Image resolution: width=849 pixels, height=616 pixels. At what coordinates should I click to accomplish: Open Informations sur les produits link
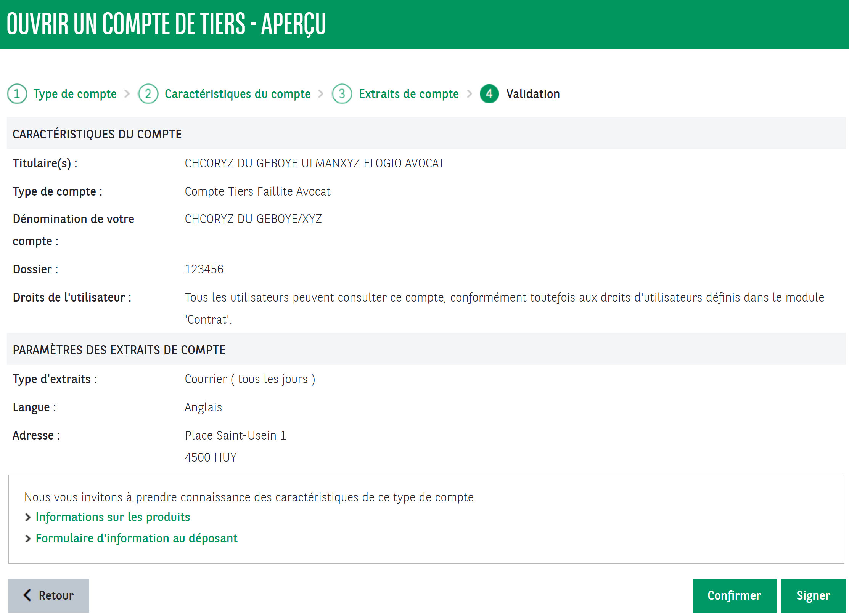tap(113, 517)
